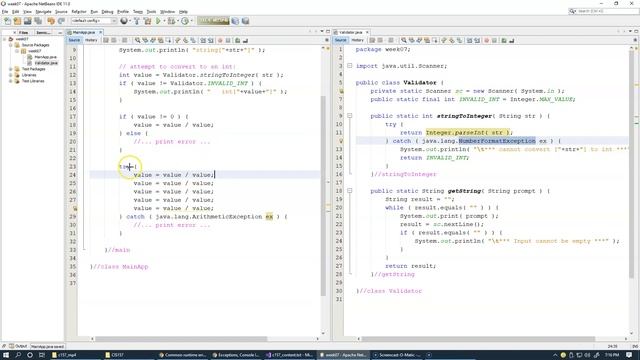Click the Undo toolbar icon
This screenshot has height=360, width=640.
pos(51,21)
